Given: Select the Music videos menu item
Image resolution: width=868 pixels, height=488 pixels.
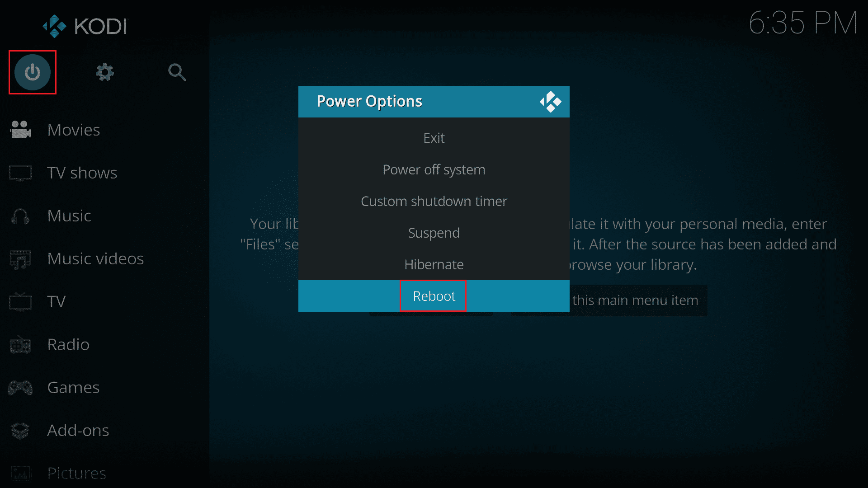Looking at the screenshot, I should [95, 258].
